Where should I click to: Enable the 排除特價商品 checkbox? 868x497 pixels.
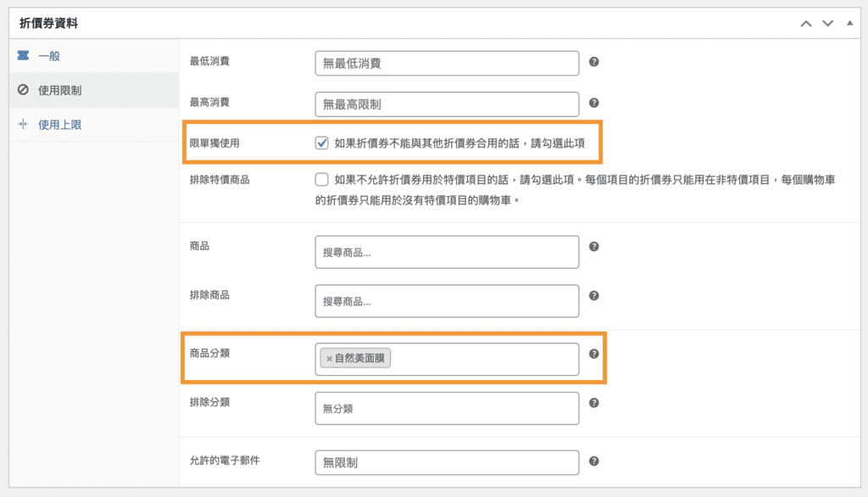click(x=321, y=180)
